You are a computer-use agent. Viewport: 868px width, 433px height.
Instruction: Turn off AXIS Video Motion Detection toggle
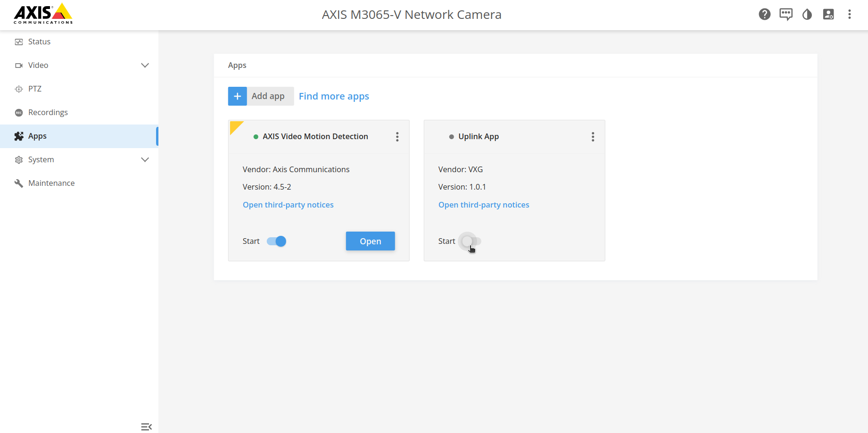tap(276, 241)
